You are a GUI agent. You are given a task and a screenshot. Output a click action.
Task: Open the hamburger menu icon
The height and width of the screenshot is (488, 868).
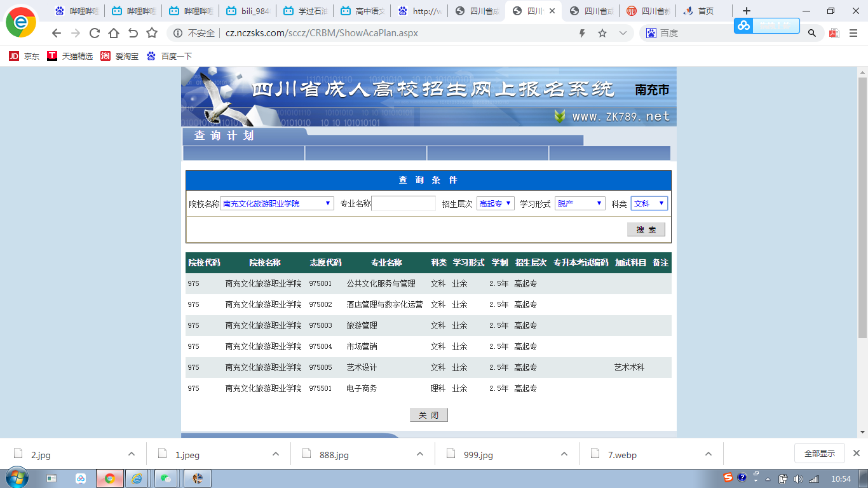point(853,34)
